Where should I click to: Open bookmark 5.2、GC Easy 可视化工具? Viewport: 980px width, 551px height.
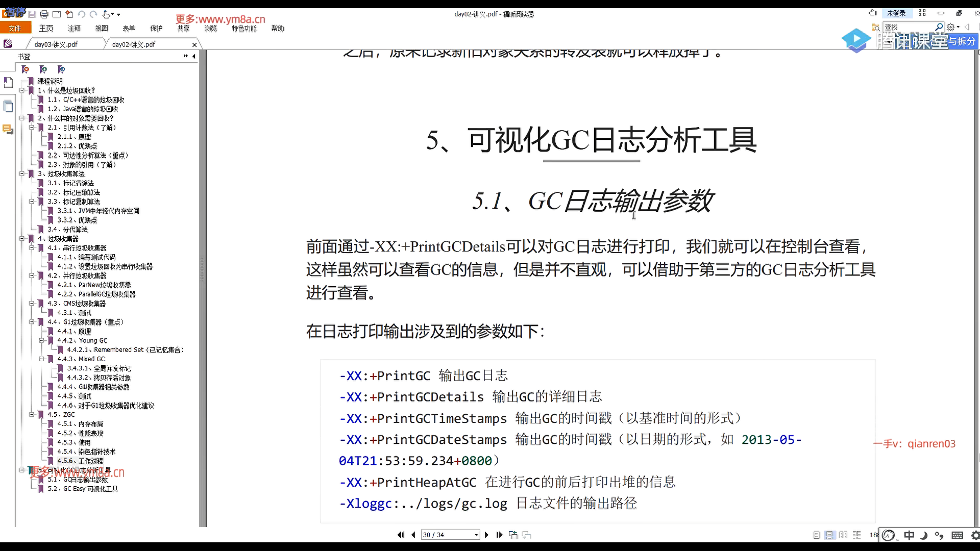[x=83, y=489]
